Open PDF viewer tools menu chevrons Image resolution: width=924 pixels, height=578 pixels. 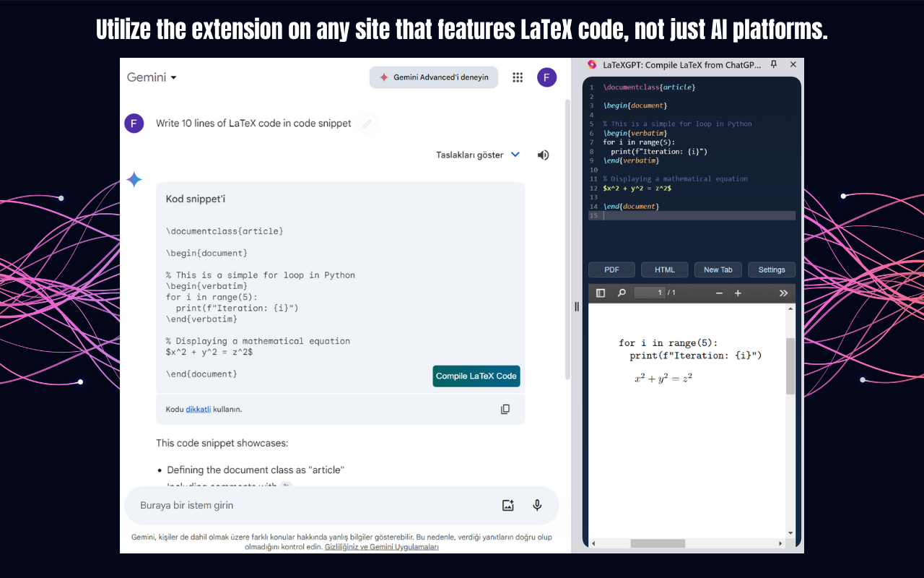coord(783,293)
